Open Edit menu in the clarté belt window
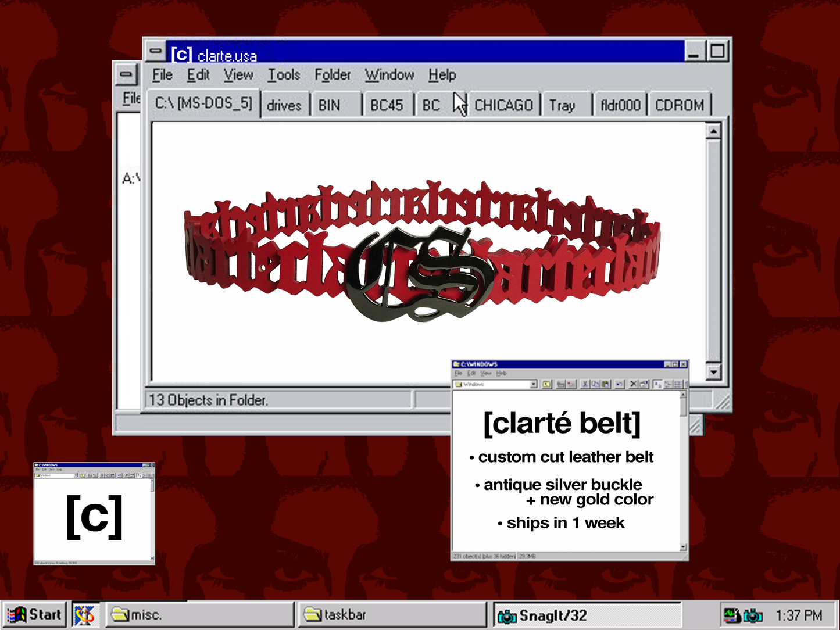This screenshot has width=840, height=630. (x=471, y=373)
